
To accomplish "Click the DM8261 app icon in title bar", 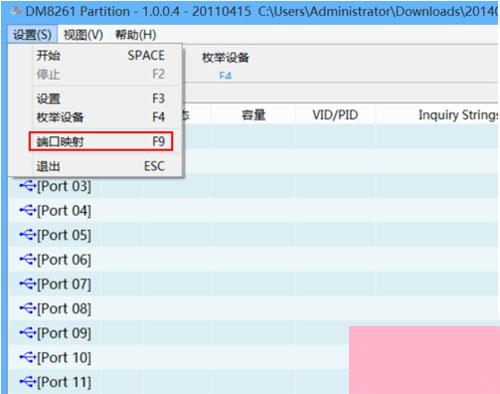I will coord(15,12).
